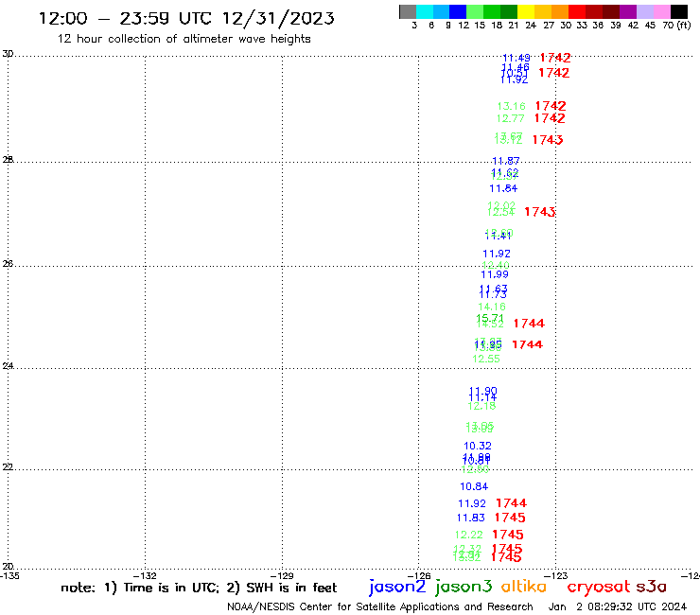Click latitude axis label '28'

click(8, 160)
